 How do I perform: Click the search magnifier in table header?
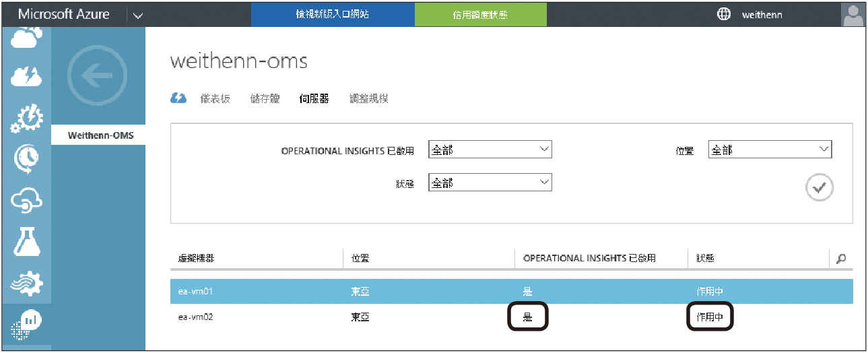840,258
